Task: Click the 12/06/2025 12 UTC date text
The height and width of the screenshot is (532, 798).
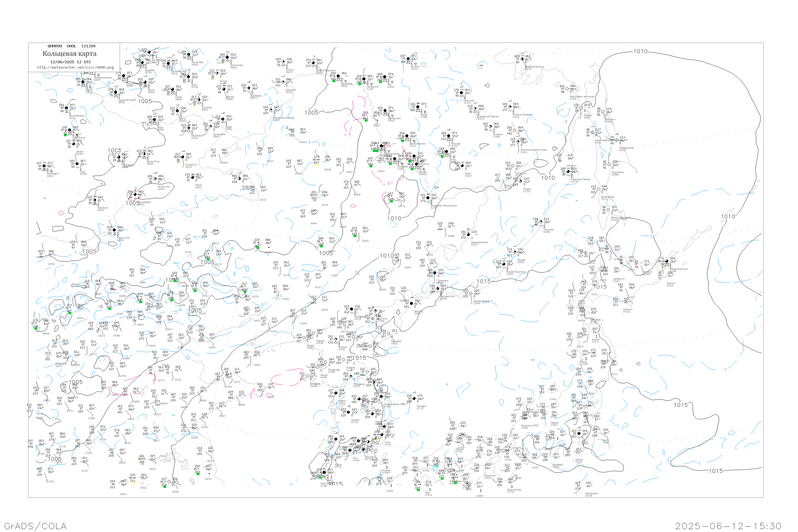Action: tap(70, 62)
